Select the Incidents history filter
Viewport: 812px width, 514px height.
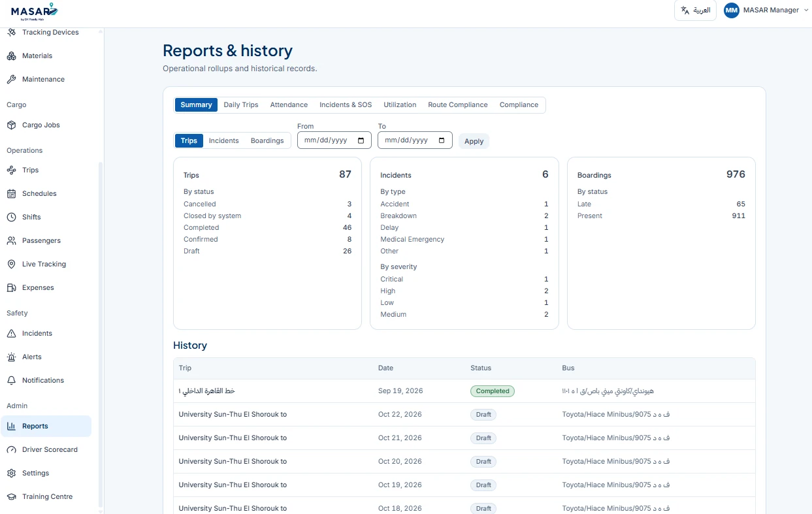click(223, 140)
